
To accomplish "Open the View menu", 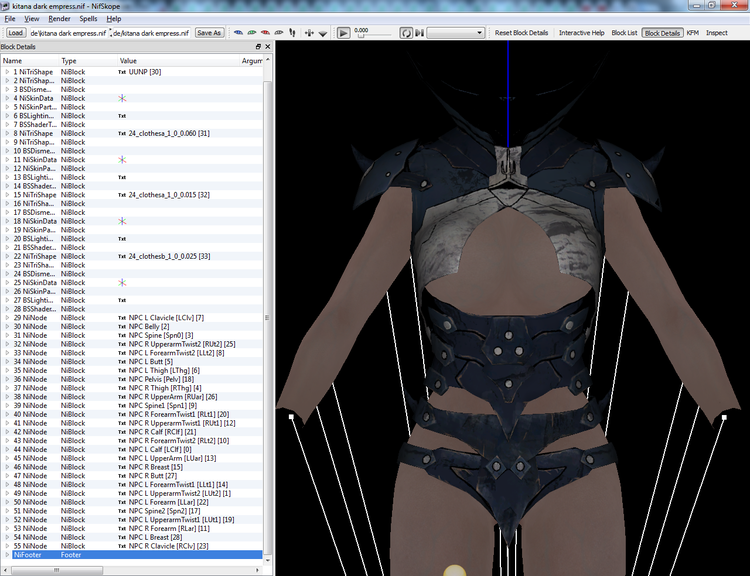I will [32, 19].
